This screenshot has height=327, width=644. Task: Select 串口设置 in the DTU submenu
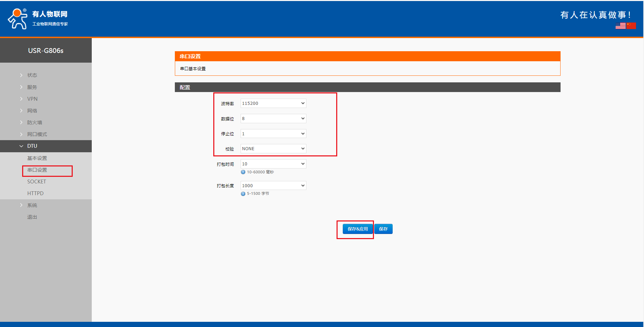click(x=37, y=170)
